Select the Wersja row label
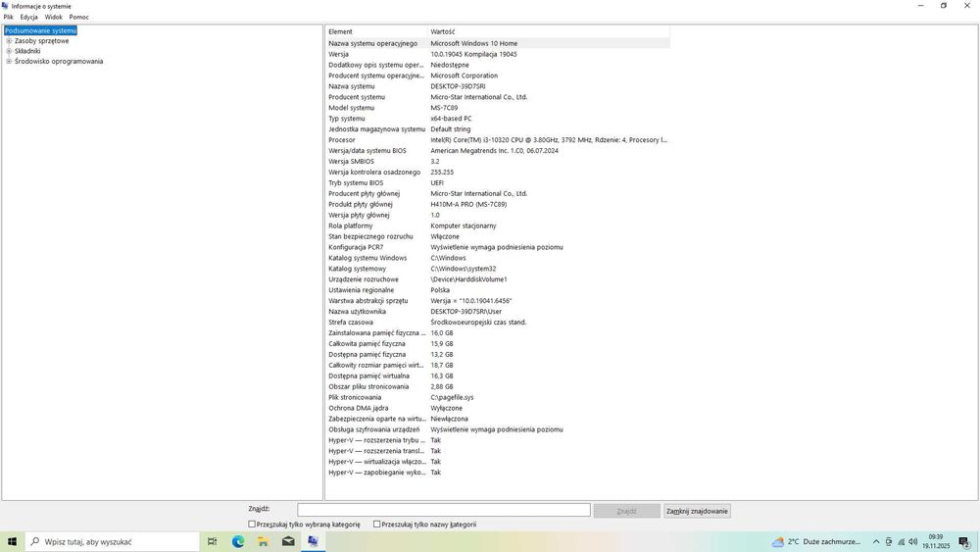Image resolution: width=980 pixels, height=552 pixels. (x=339, y=54)
